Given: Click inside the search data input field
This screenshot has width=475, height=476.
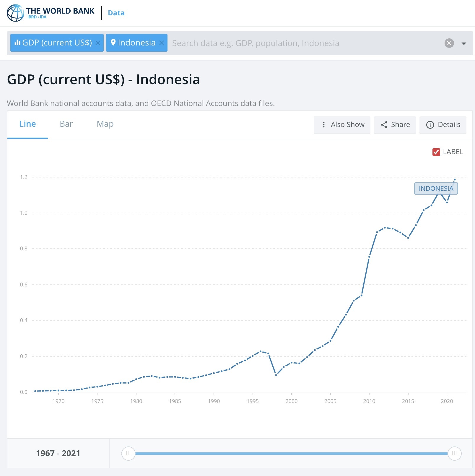Looking at the screenshot, I should 266,43.
